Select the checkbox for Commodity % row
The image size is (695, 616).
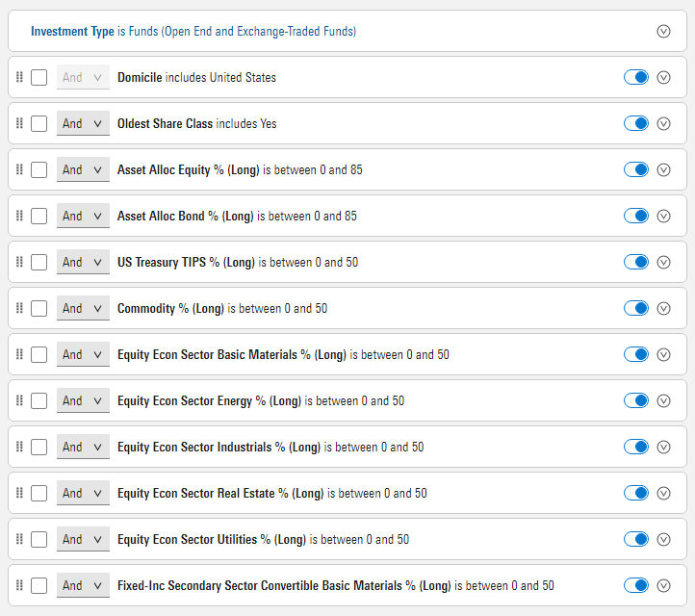[39, 308]
